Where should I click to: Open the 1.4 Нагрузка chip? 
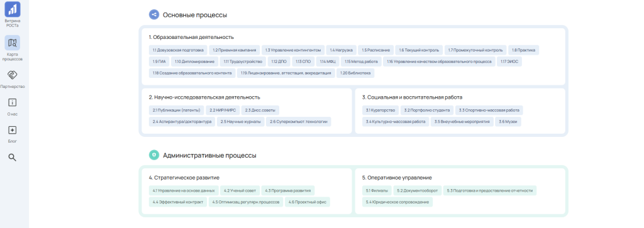coord(341,50)
